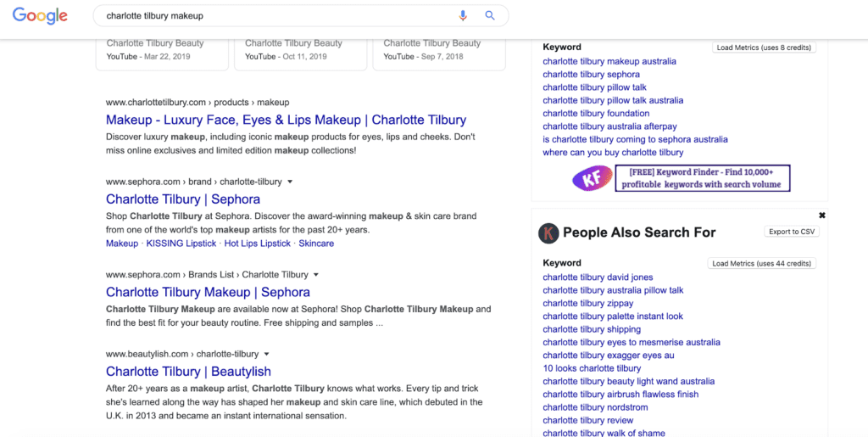Select keyword charlotte tilbury walk of shame
Screen dimensions: 868x437
(x=604, y=433)
